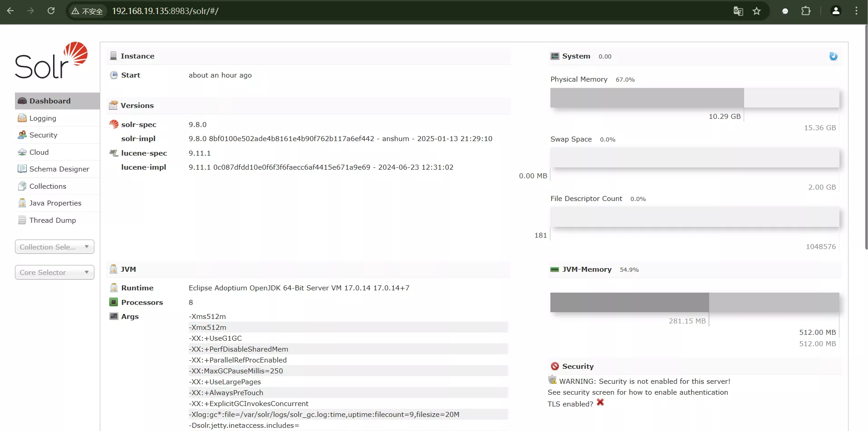Viewport: 868px width, 431px height.
Task: View the Thread Dump page
Action: 52,220
